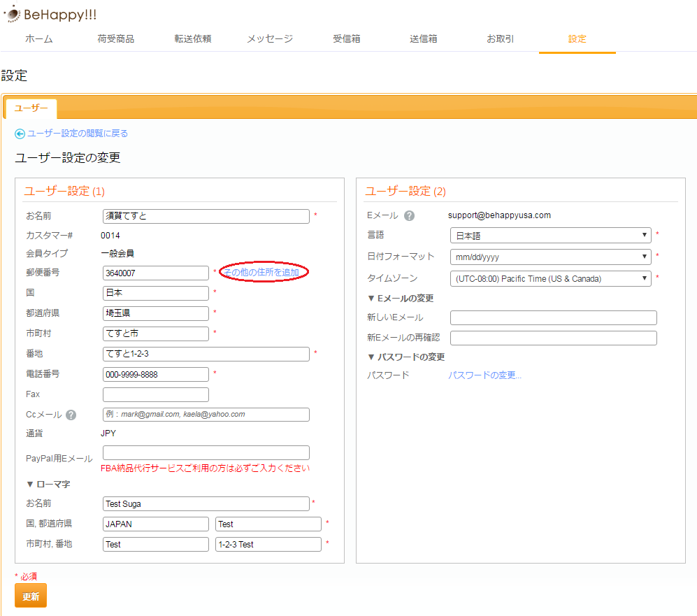Switch to the 受信箱 inbox tab
The image size is (697, 616).
pyautogui.click(x=347, y=39)
